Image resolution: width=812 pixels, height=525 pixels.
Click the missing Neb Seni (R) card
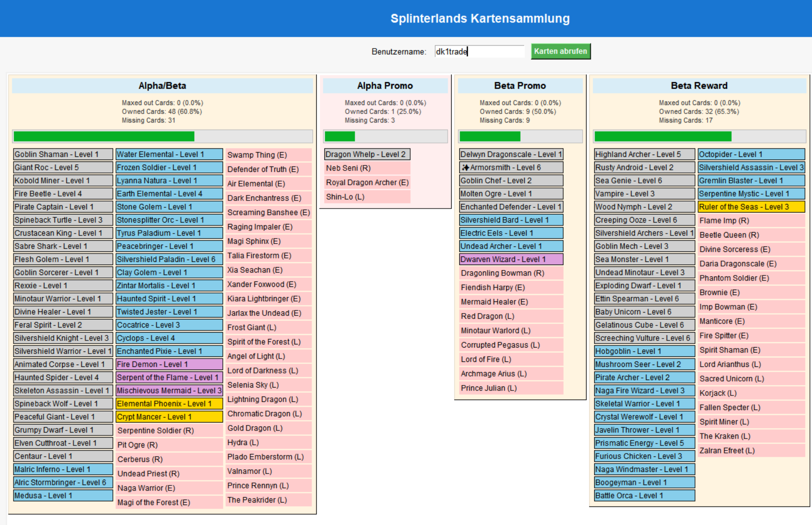(x=367, y=168)
